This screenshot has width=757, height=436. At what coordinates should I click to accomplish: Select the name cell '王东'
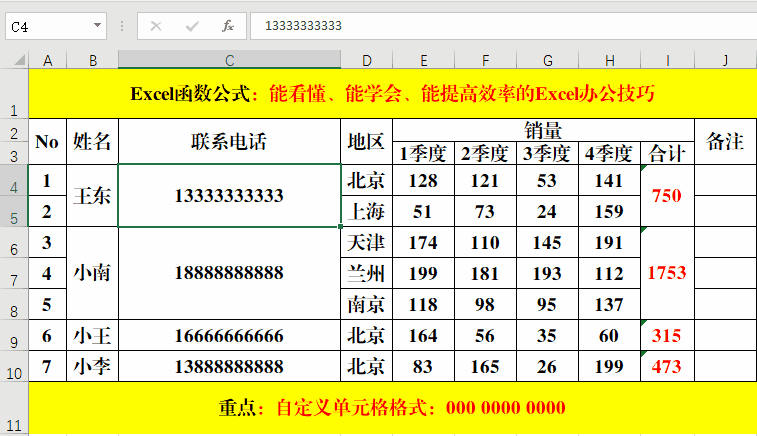coord(92,196)
